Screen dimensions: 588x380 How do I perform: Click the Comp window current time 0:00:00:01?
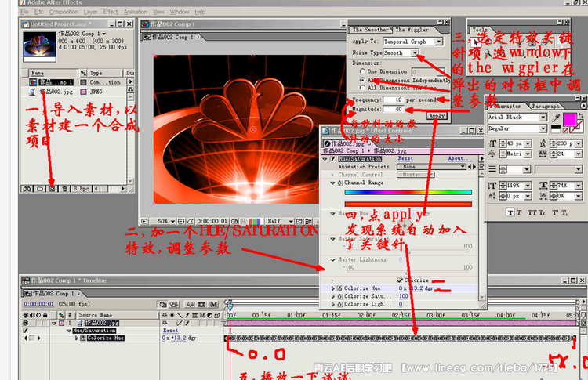tap(212, 222)
